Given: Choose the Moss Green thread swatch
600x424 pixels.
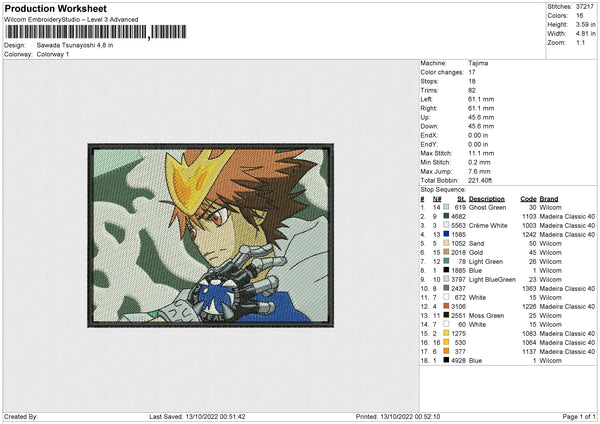Looking at the screenshot, I should point(446,315).
